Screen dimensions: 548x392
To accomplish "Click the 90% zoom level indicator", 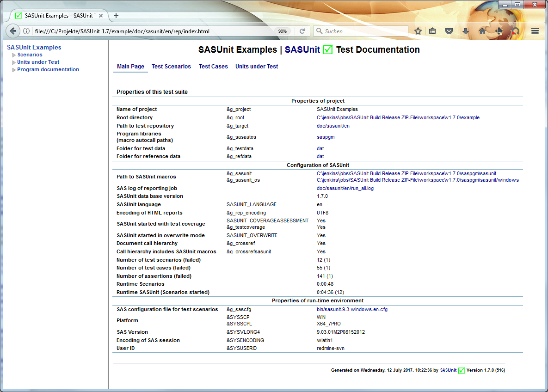I will (x=282, y=31).
